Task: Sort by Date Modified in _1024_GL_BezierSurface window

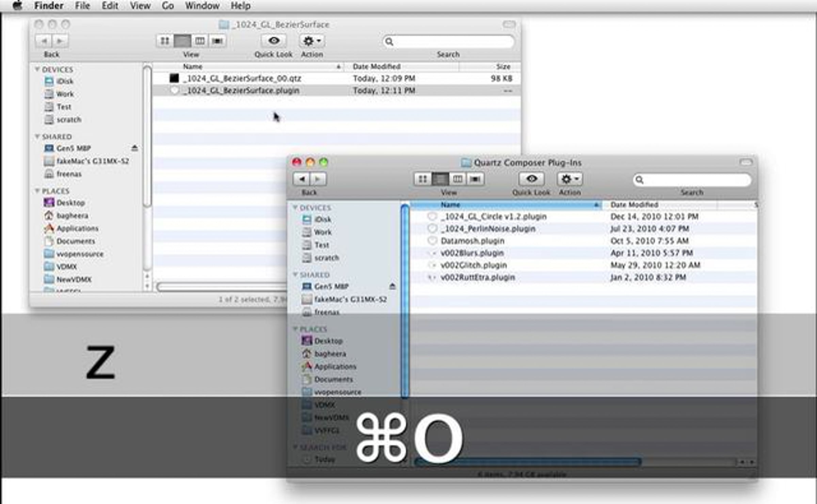Action: 402,67
